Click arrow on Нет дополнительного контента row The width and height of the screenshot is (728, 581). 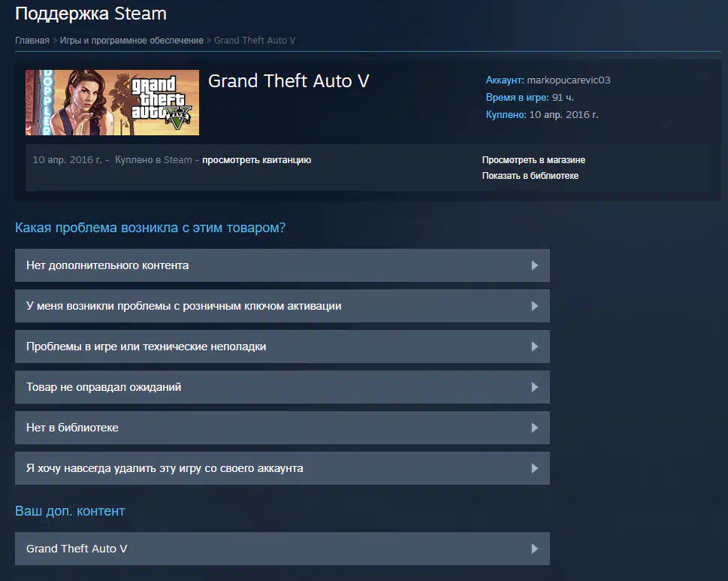point(534,265)
